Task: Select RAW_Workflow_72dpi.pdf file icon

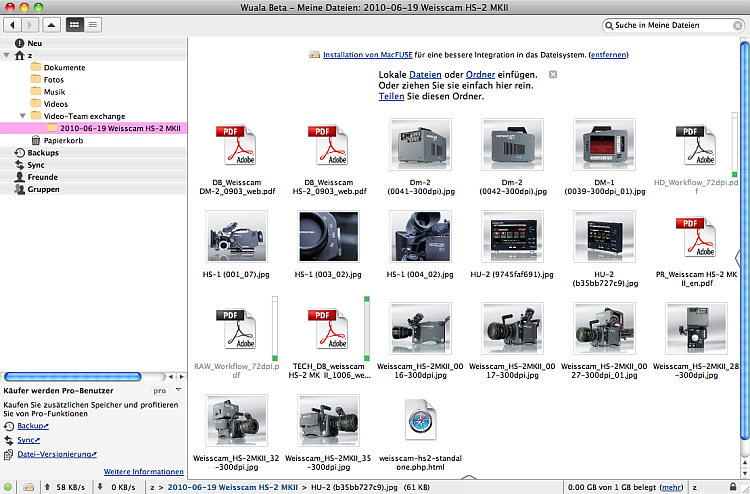Action: tap(237, 328)
